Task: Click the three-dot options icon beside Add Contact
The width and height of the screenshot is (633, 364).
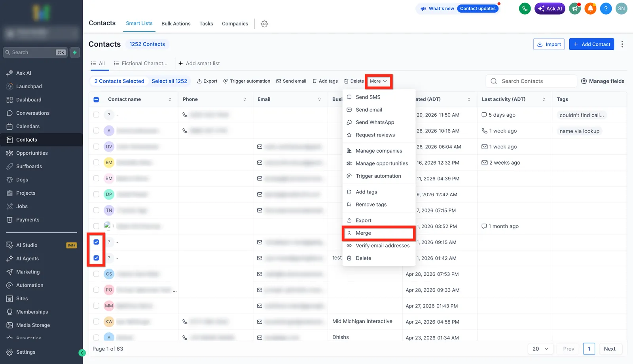Action: coord(622,44)
